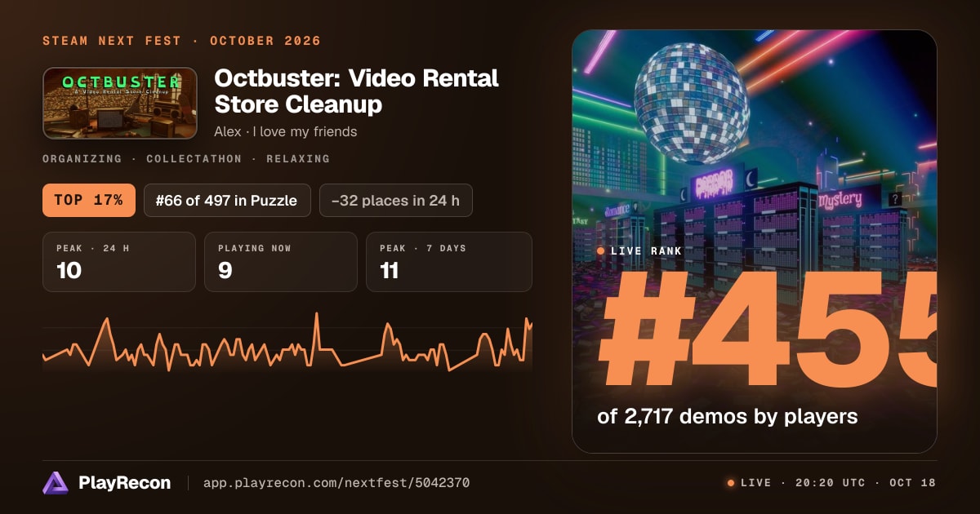Click the TOP 17% orange badge
The height and width of the screenshot is (514, 980).
88,200
